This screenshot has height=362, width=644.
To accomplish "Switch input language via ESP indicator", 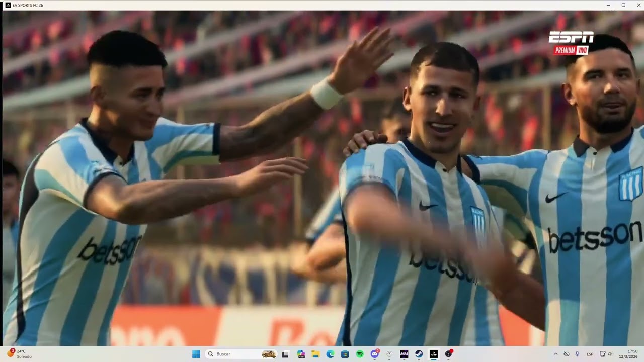I will coord(590,354).
